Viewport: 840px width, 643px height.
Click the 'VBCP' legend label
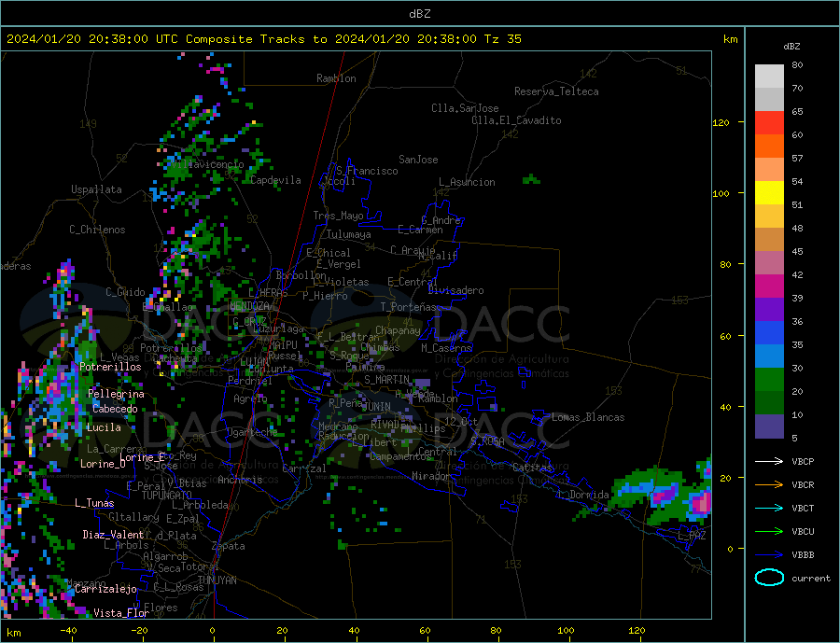pos(803,461)
